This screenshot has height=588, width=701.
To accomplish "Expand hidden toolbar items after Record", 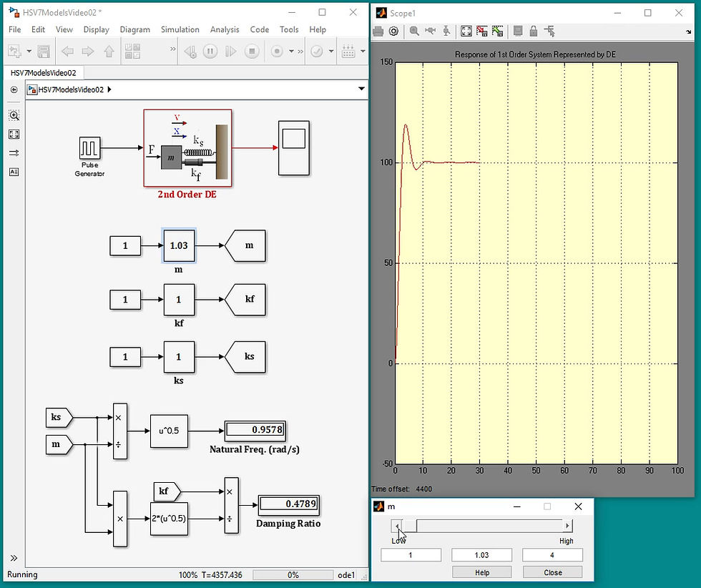I will 300,52.
